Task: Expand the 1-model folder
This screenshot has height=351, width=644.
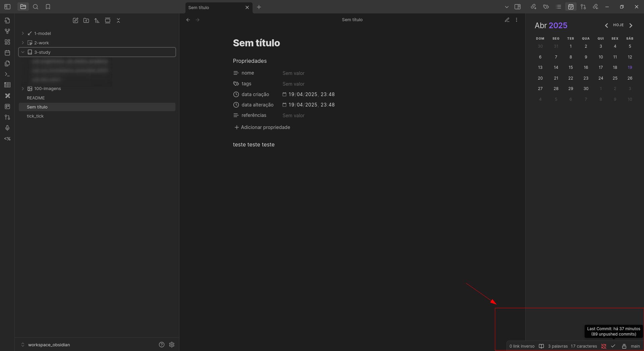Action: [x=97, y=33]
